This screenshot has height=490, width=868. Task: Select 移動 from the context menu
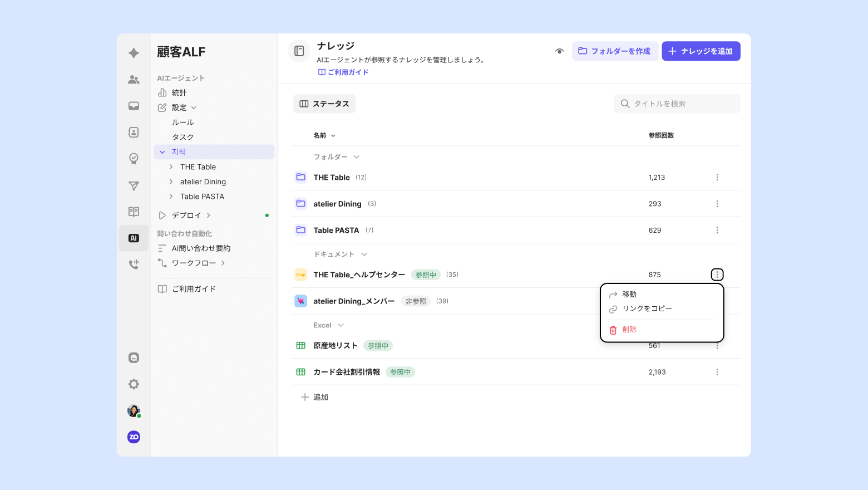click(629, 295)
